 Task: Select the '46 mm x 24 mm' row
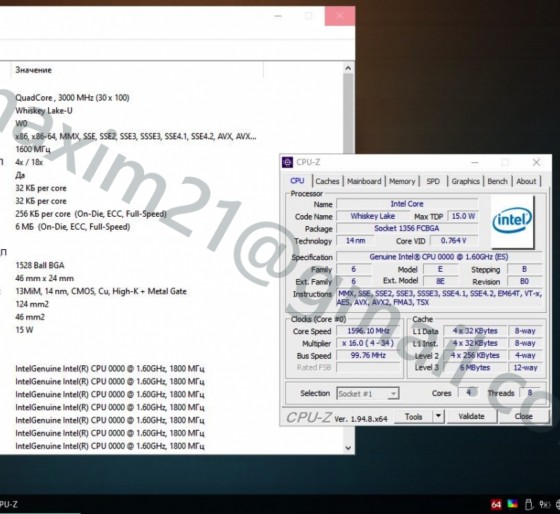45,278
